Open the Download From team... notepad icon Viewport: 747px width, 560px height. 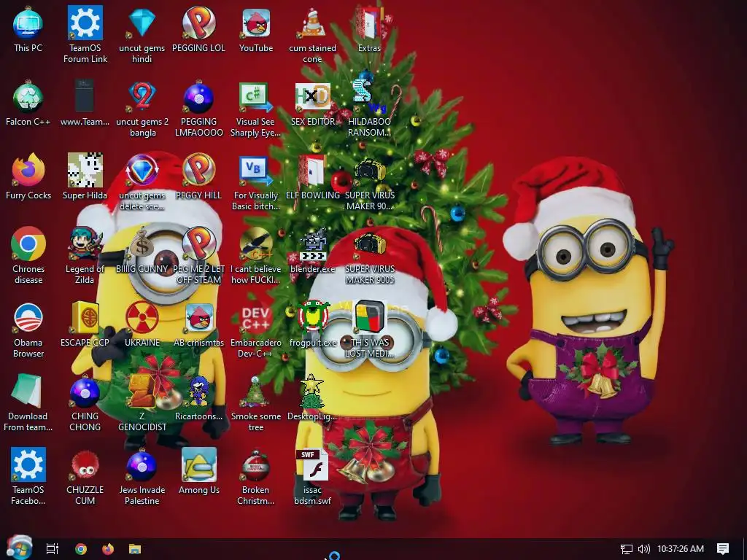tap(28, 403)
